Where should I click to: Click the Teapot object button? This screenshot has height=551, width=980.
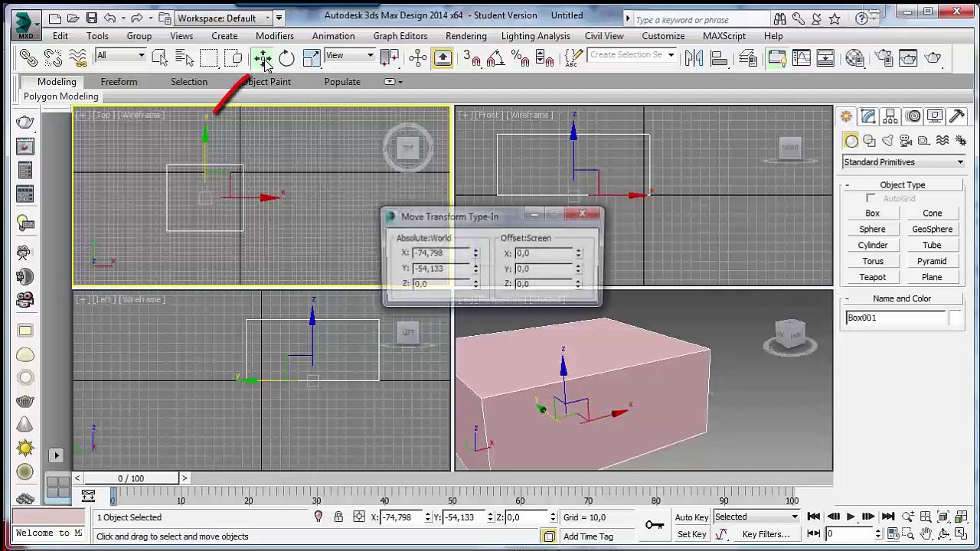[872, 278]
